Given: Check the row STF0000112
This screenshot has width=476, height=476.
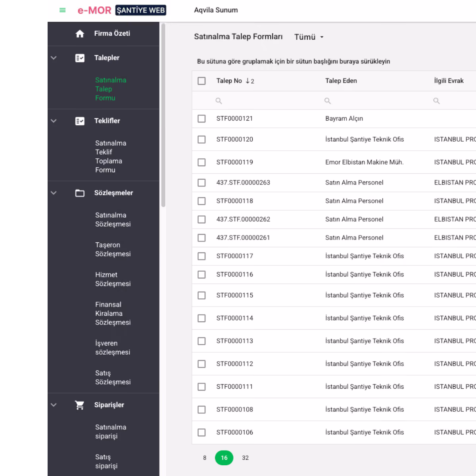Looking at the screenshot, I should pos(202,364).
